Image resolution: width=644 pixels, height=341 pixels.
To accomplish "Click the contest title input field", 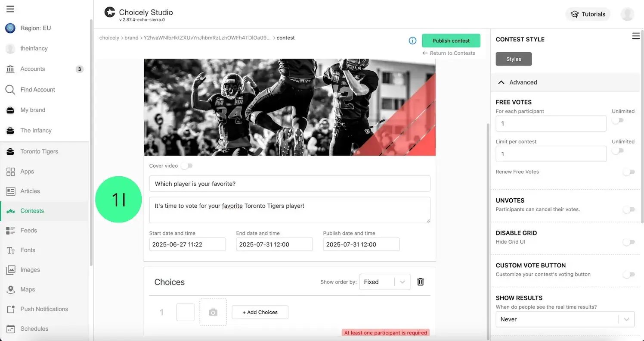I will 290,184.
